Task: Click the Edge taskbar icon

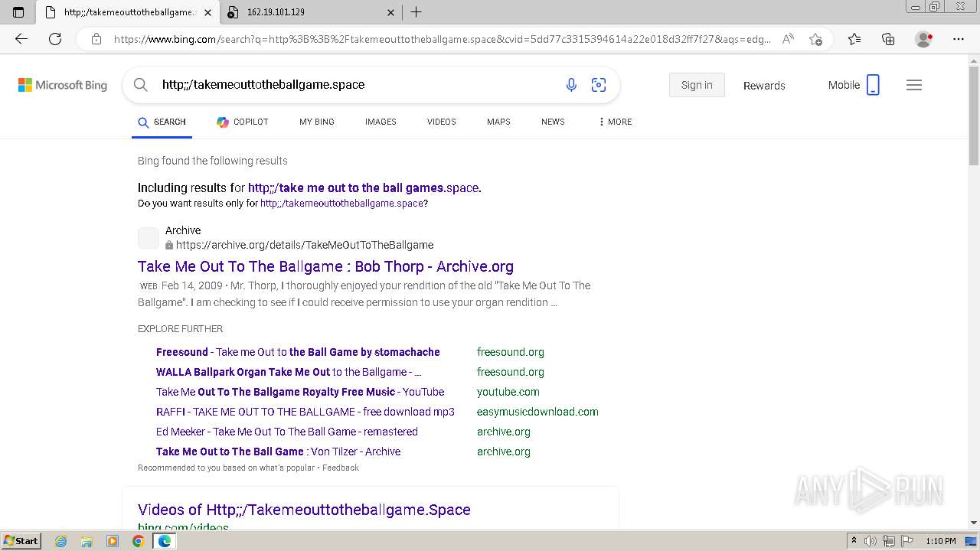Action: click(164, 541)
